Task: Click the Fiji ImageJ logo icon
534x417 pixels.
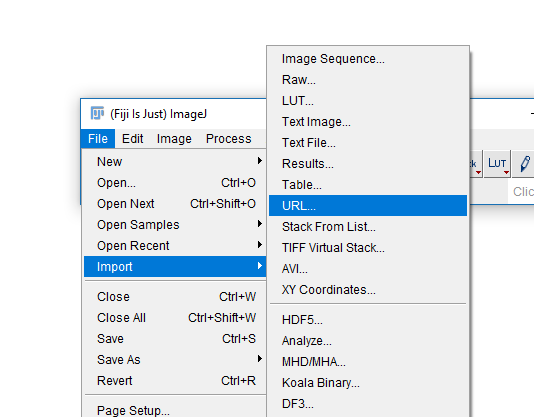Action: coord(97,113)
